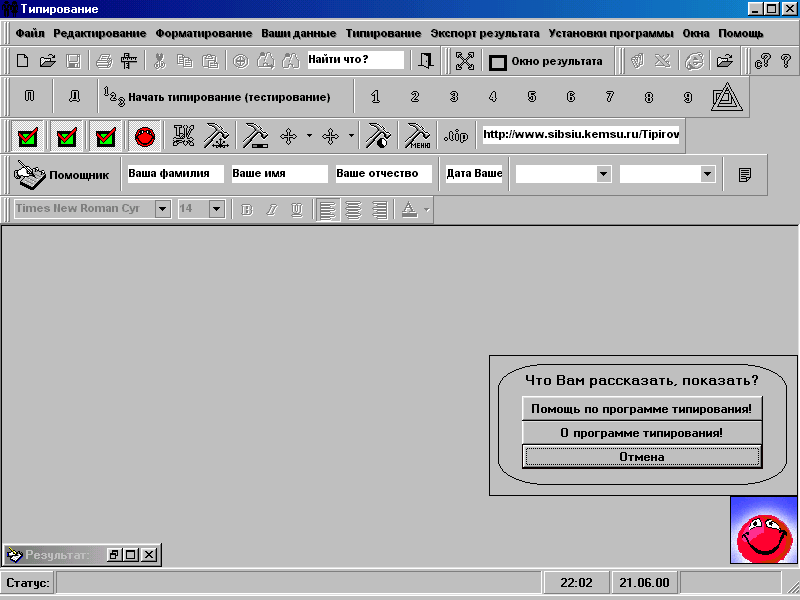
Task: Click the П toolbar button
Action: tap(30, 96)
